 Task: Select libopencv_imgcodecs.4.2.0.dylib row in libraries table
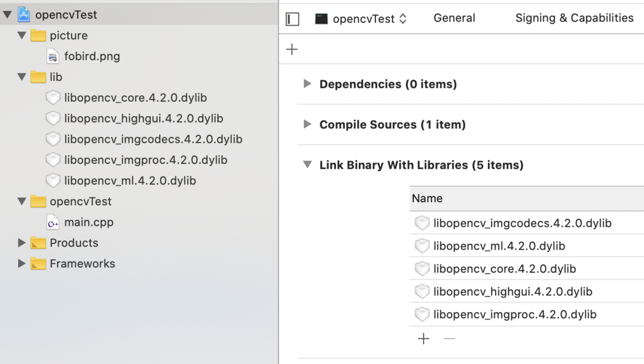527,223
